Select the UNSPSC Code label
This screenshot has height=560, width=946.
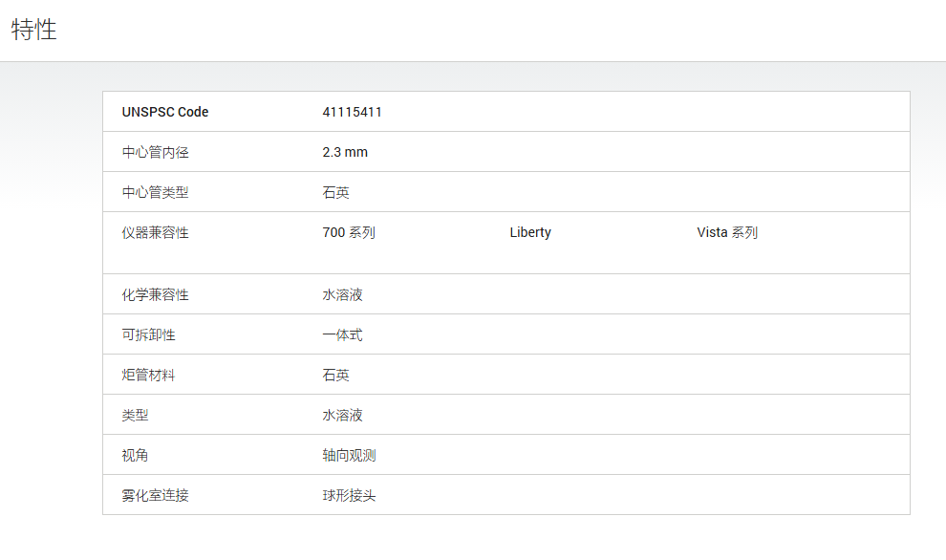(x=165, y=112)
